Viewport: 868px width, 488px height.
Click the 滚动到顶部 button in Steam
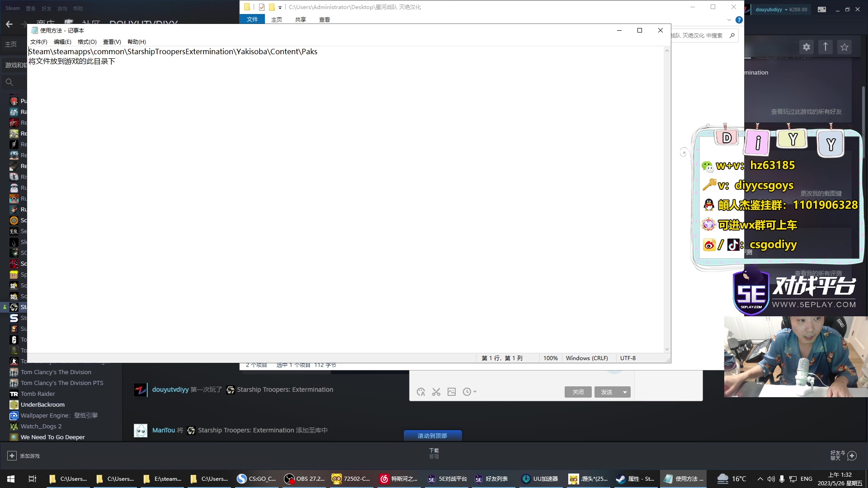(x=433, y=436)
